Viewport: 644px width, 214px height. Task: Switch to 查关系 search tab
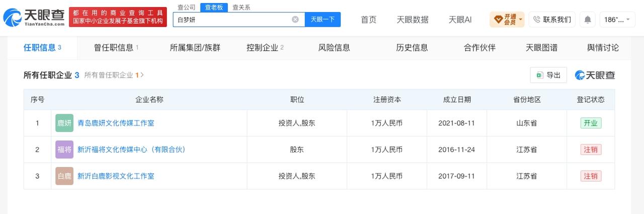click(x=241, y=7)
